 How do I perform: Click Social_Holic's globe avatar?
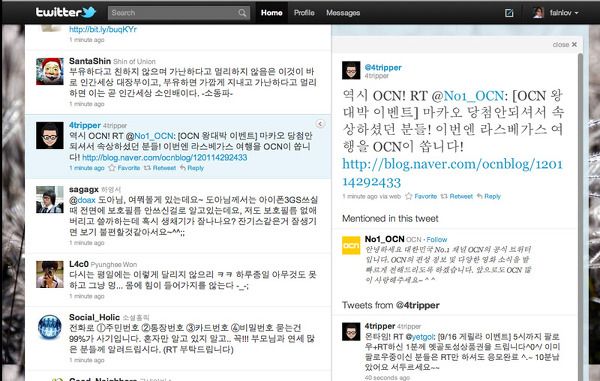[x=50, y=327]
